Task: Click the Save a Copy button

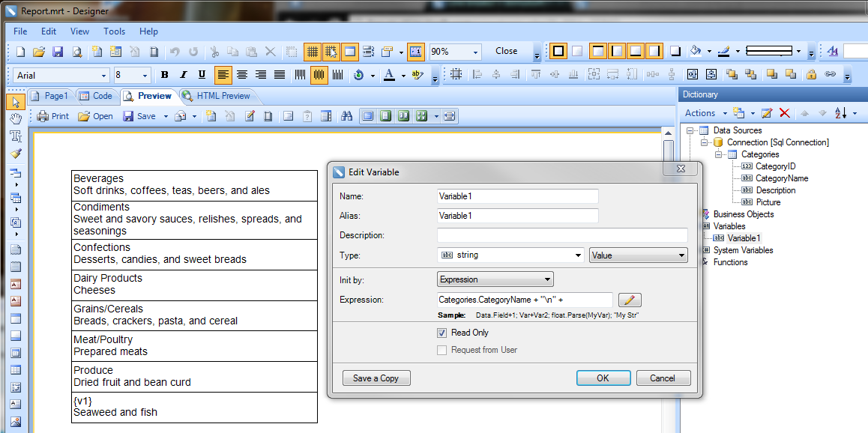Action: (x=376, y=378)
